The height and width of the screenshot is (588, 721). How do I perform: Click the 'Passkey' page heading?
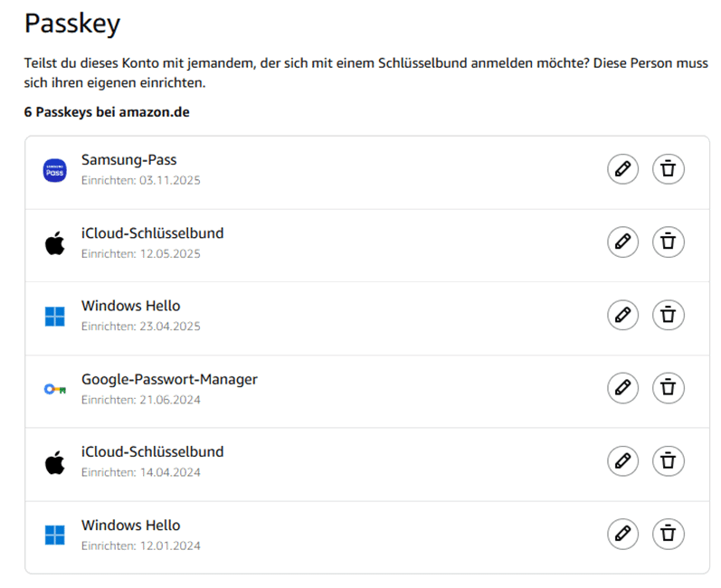pos(72,24)
